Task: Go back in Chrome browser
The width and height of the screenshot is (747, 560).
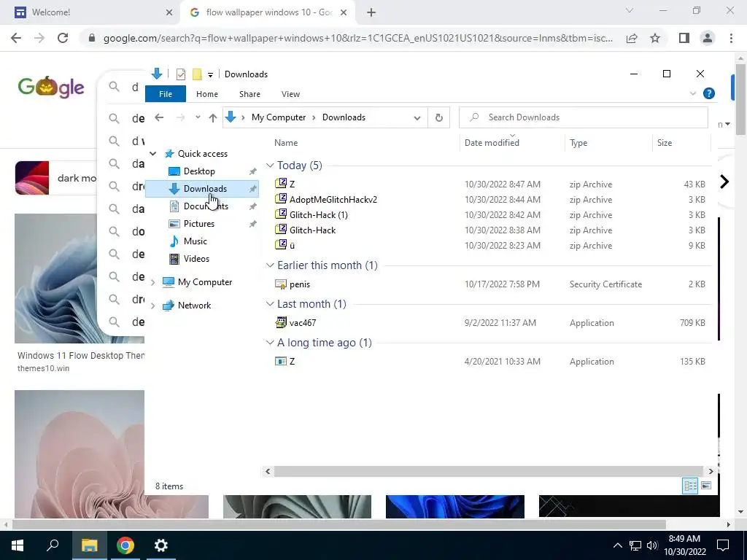Action: click(16, 38)
